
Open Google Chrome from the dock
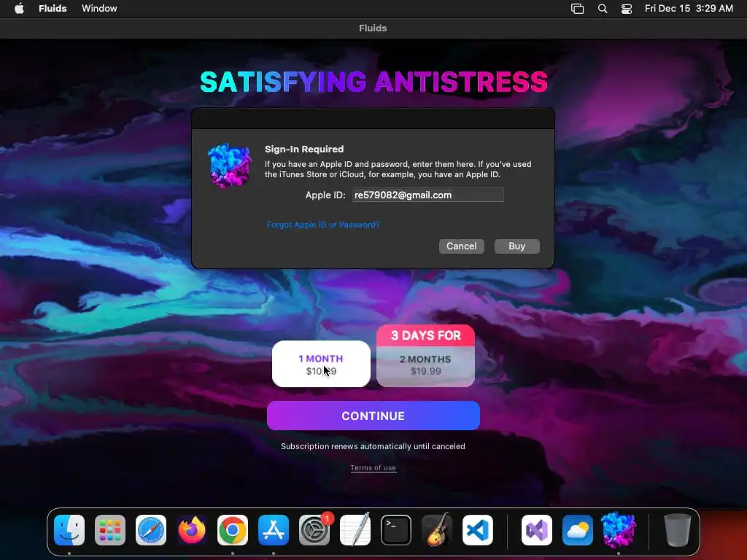click(x=233, y=530)
